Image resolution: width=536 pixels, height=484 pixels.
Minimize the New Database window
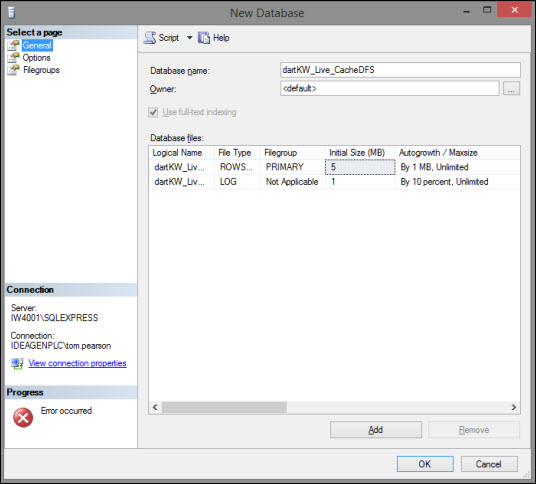pos(466,11)
